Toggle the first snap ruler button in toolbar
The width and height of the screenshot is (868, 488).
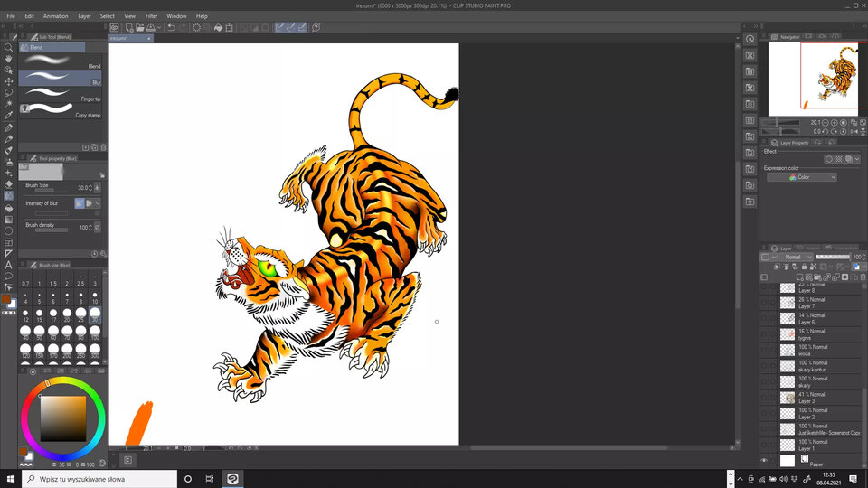(279, 27)
